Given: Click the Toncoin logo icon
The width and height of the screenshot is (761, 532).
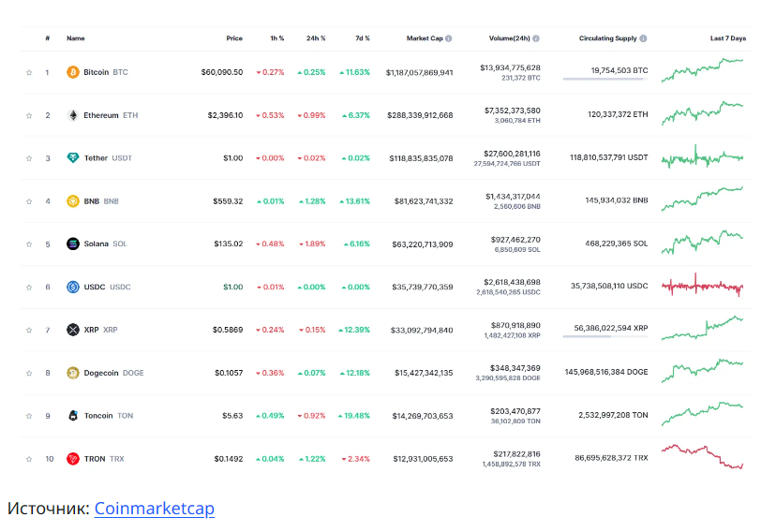Looking at the screenshot, I should [73, 416].
